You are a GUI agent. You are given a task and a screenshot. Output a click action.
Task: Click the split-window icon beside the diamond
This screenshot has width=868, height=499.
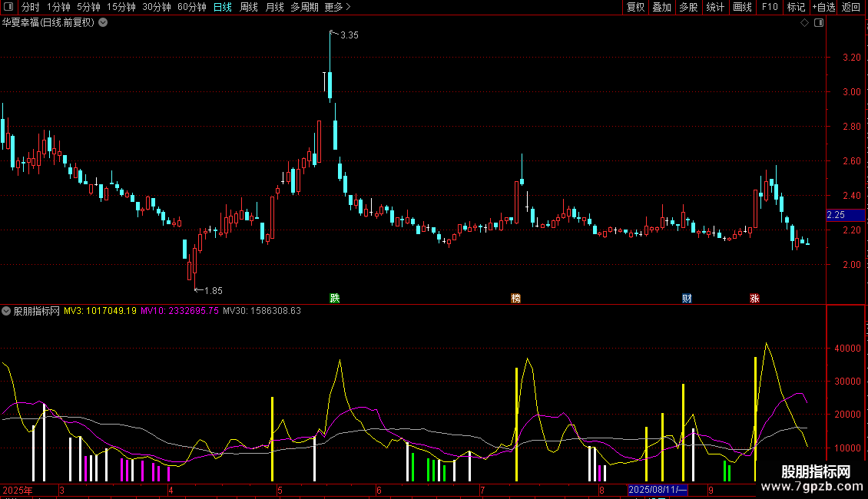[819, 23]
